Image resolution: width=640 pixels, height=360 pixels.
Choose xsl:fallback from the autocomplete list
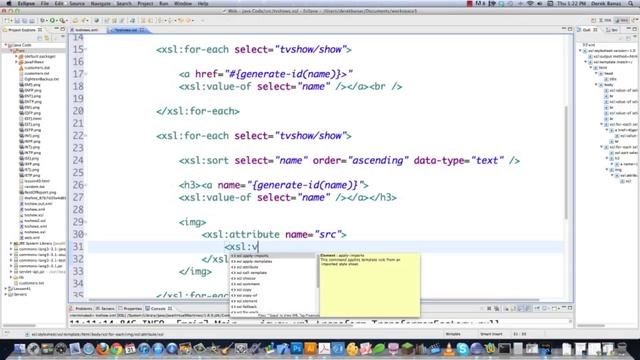coord(273,307)
